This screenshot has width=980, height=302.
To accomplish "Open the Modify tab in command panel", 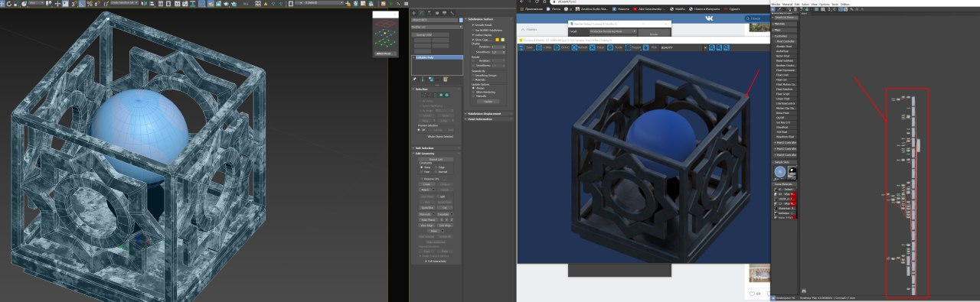I will coord(421,12).
